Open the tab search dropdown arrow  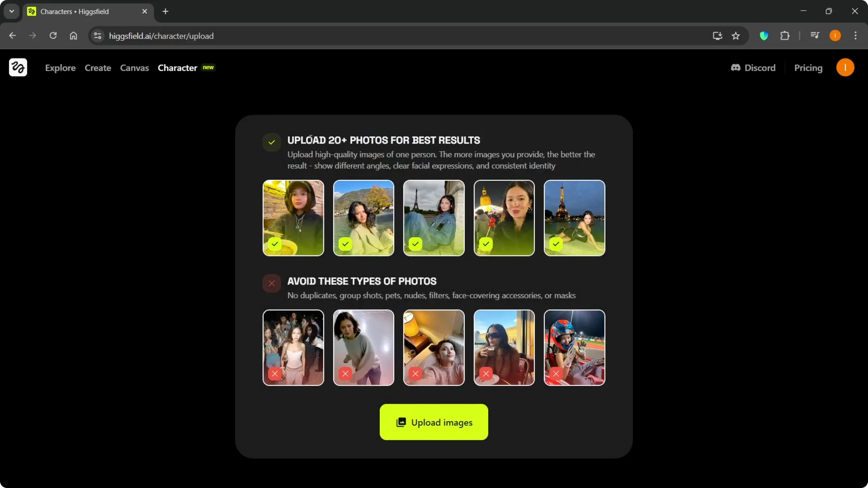click(x=11, y=11)
